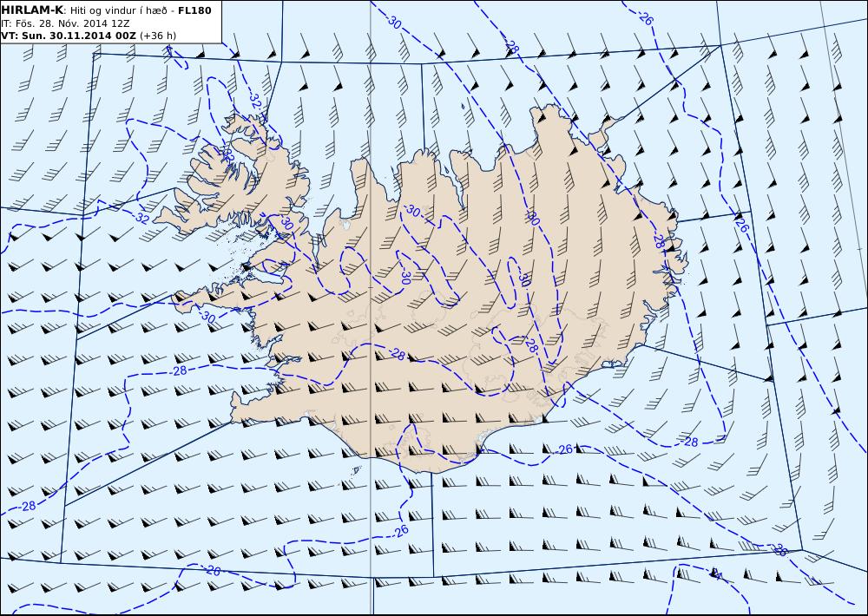Click the "-24" isotherm label over a wind barb
Screen dimensions: 868x616
click(x=716, y=574)
